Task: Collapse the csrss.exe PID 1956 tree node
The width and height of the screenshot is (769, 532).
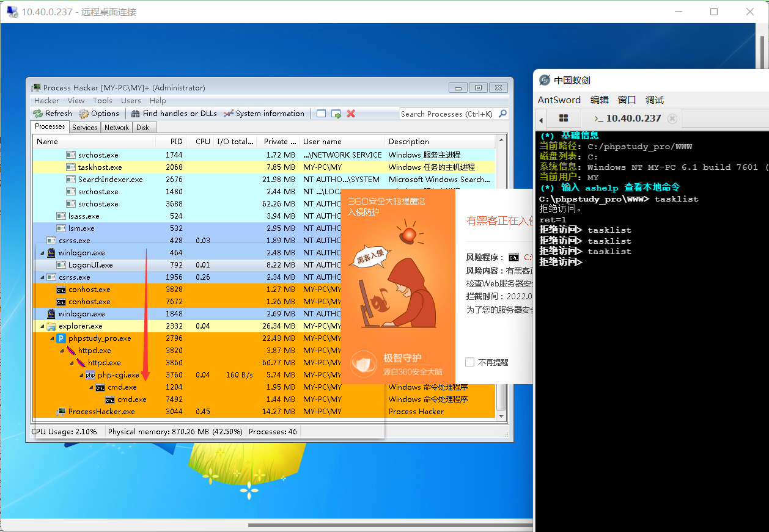Action: pos(42,277)
